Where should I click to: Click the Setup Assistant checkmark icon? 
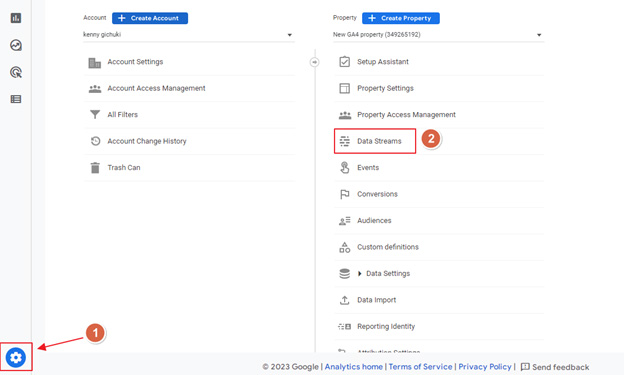[345, 62]
